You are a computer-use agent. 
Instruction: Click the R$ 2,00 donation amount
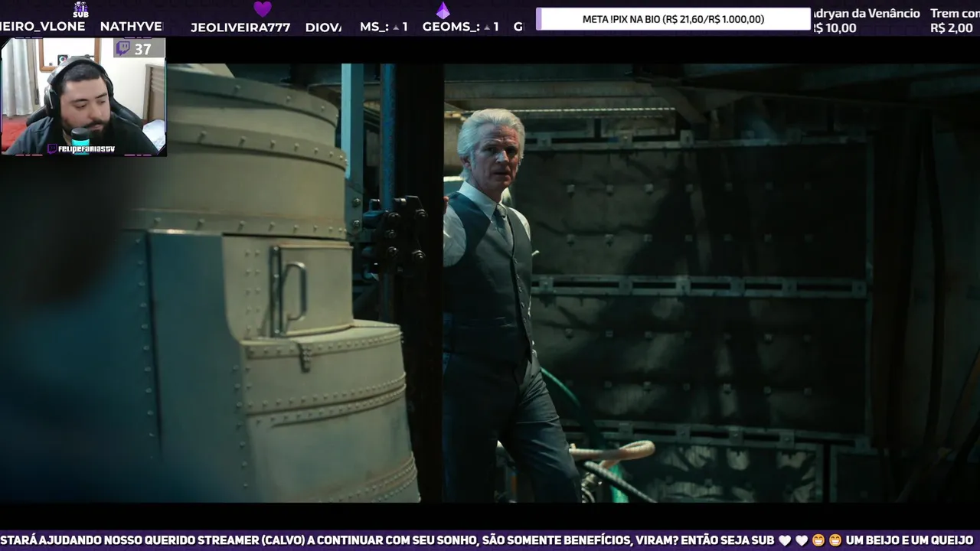coord(952,28)
